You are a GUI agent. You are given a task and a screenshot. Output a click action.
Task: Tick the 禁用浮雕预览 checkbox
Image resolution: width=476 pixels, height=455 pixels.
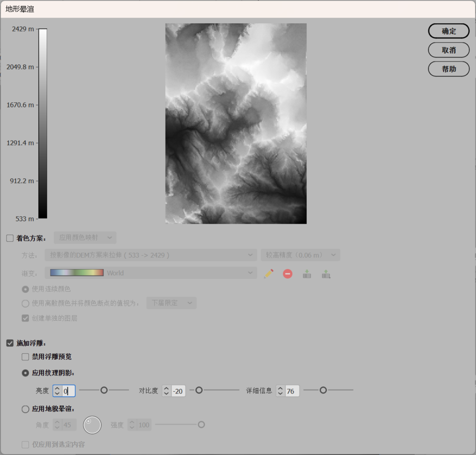click(x=25, y=357)
